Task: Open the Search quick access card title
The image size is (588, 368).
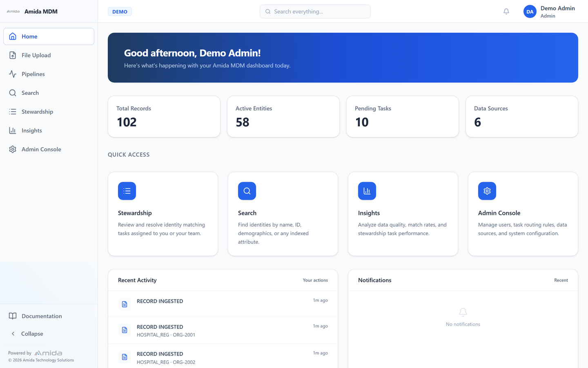Action: [247, 213]
